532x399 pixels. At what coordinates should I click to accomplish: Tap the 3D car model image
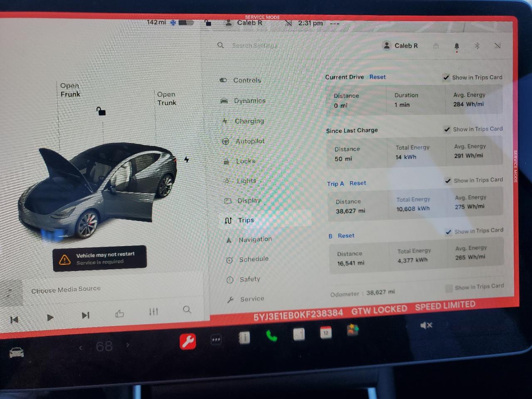click(x=97, y=190)
